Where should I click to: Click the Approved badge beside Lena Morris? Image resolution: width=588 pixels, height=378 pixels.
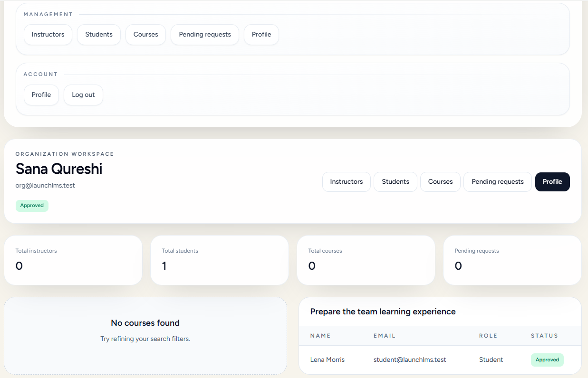[x=547, y=359]
